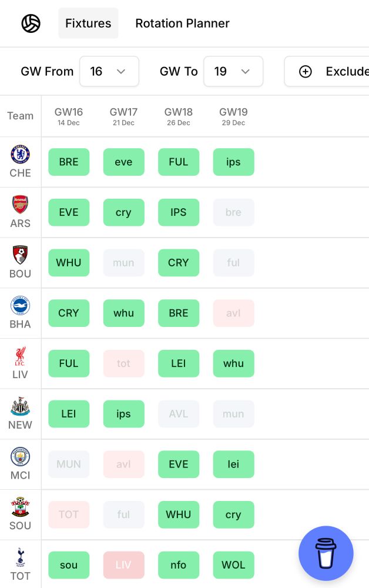Click the Tottenham team badge

[x=20, y=557]
